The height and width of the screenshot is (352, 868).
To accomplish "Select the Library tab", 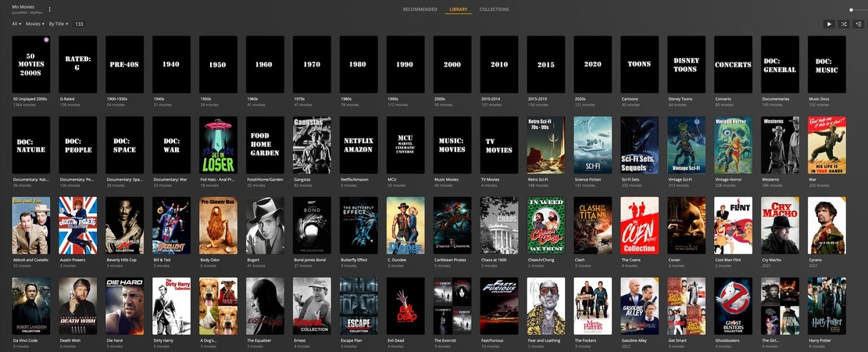I will tap(459, 9).
